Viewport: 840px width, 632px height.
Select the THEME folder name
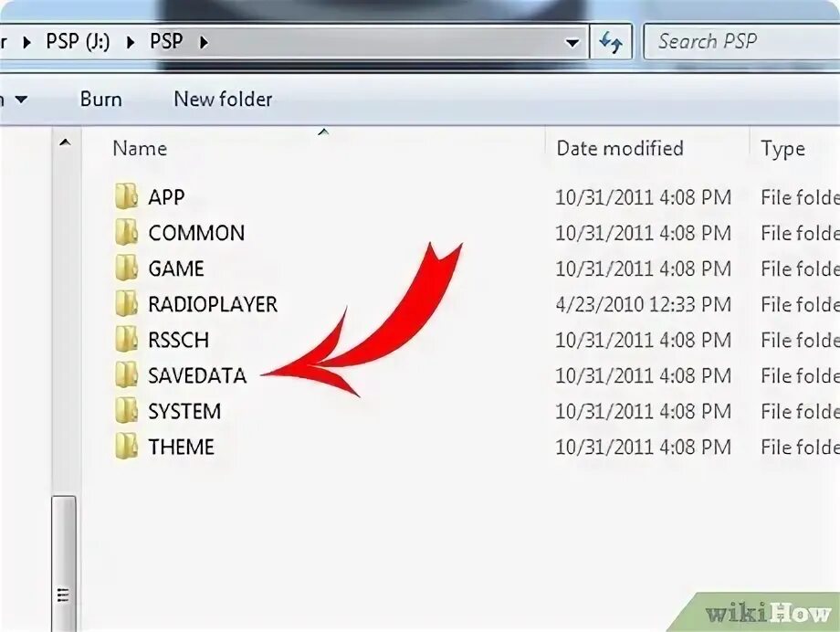click(x=181, y=448)
